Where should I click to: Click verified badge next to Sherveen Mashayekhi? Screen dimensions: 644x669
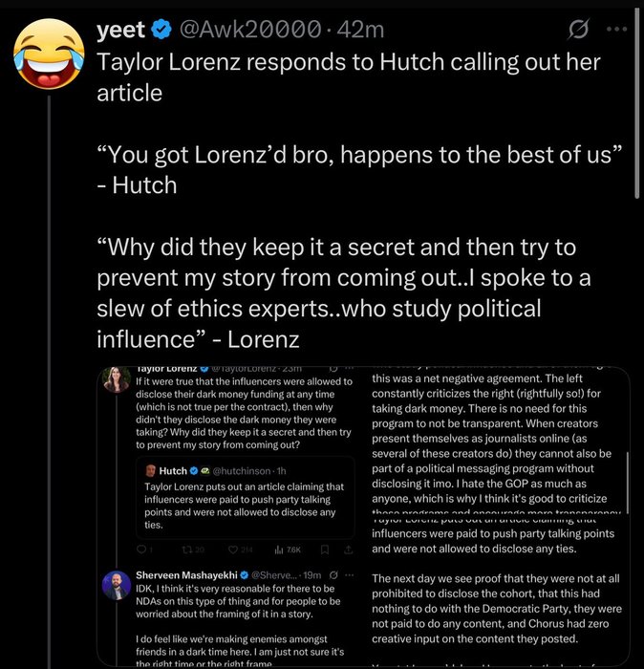243,574
